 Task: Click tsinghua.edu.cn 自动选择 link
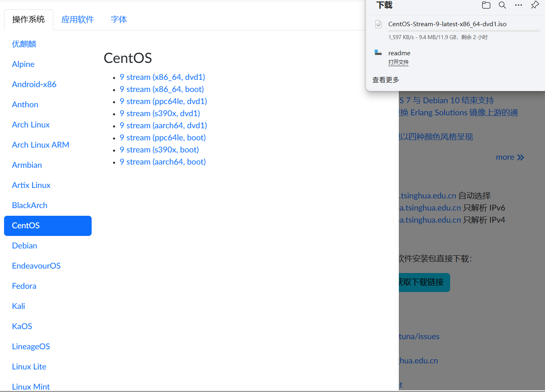click(x=428, y=196)
